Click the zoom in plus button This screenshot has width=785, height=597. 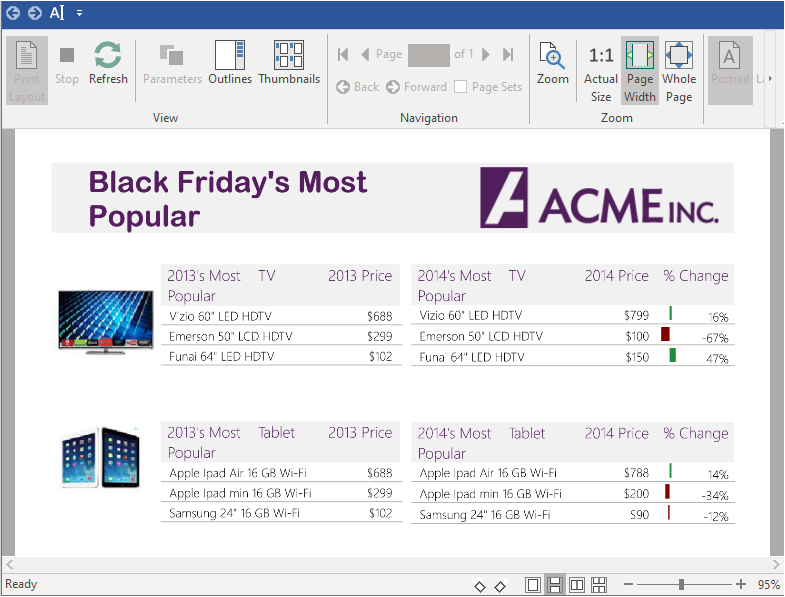[x=741, y=585]
